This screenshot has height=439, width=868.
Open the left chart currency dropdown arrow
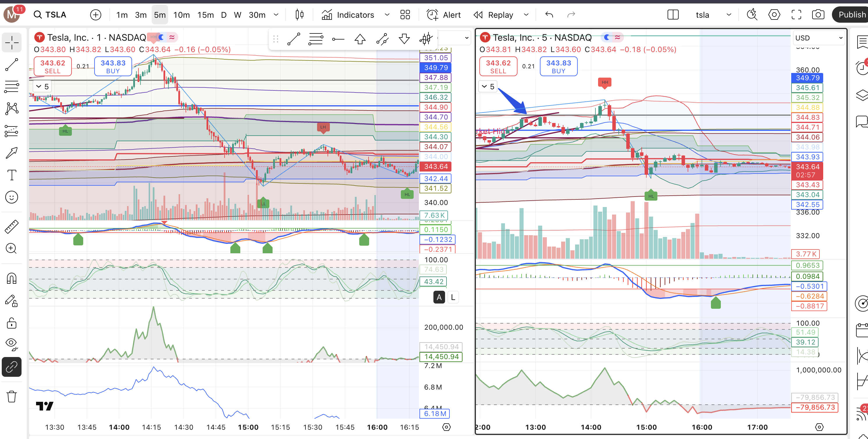[467, 38]
